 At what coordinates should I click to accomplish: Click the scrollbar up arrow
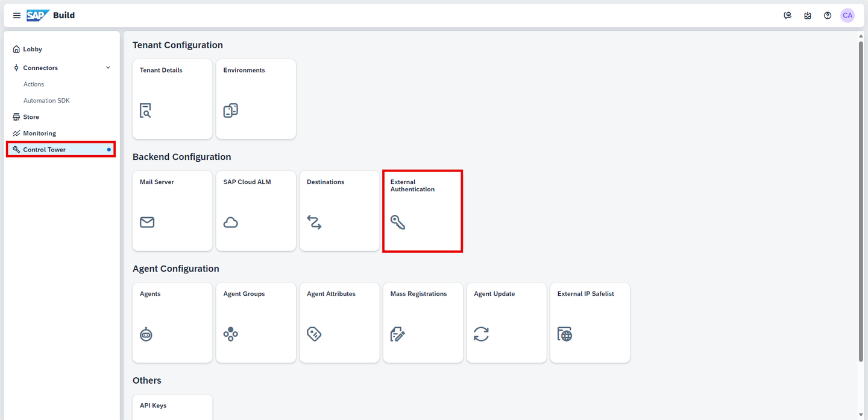[861, 36]
